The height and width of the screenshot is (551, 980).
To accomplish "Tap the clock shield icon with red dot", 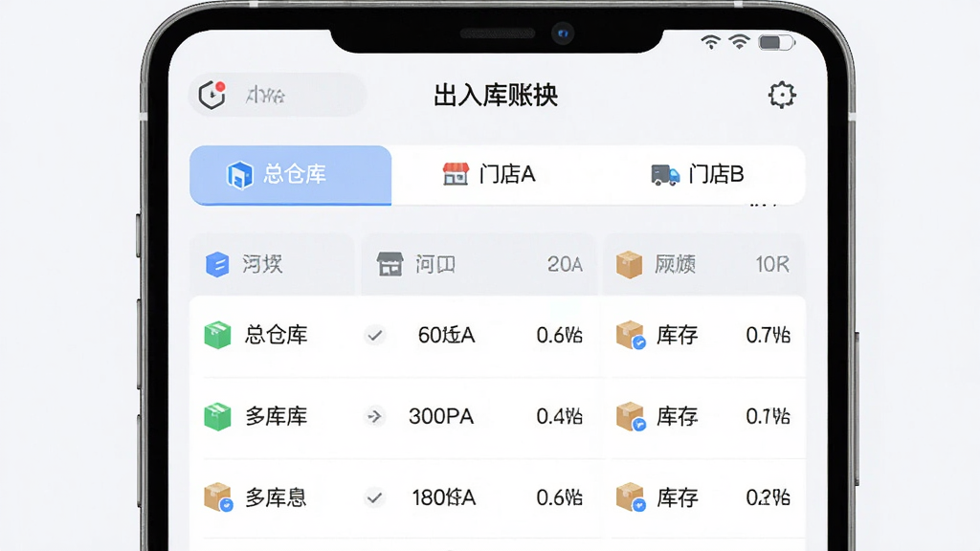I will coord(212,95).
